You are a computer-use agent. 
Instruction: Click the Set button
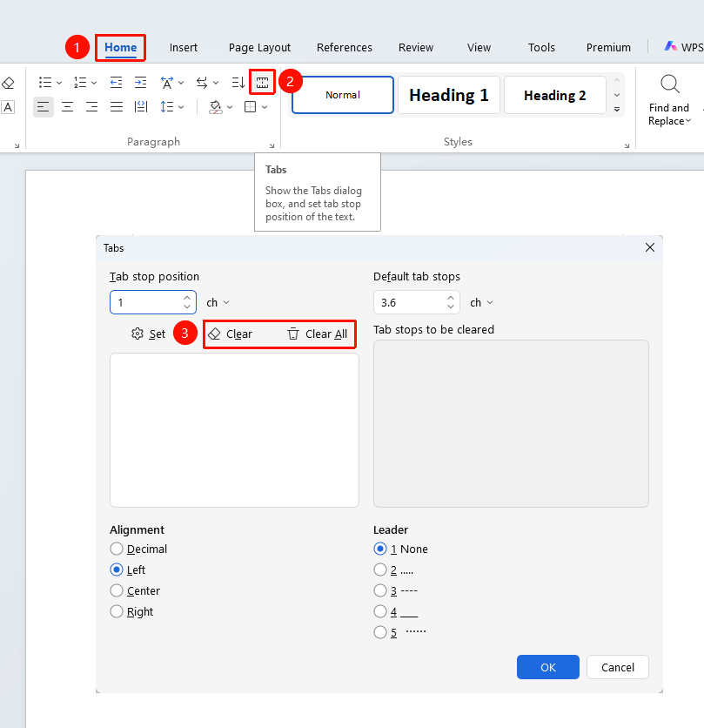coord(149,334)
